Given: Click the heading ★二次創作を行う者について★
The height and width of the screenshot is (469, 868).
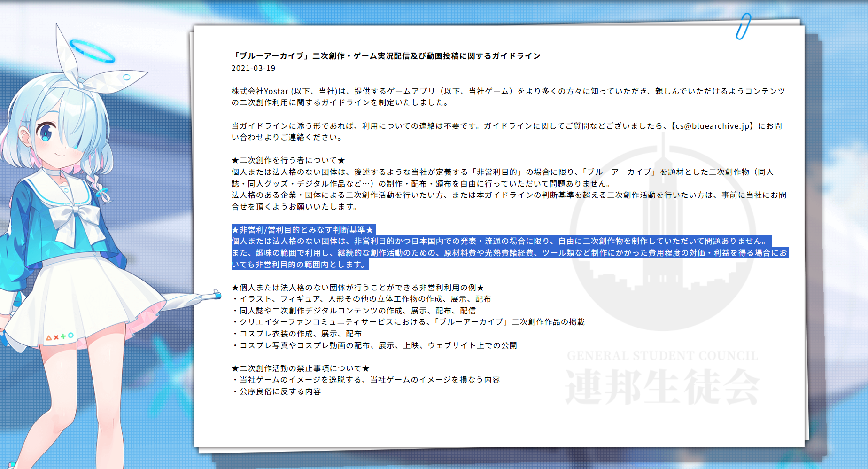Looking at the screenshot, I should tap(288, 160).
